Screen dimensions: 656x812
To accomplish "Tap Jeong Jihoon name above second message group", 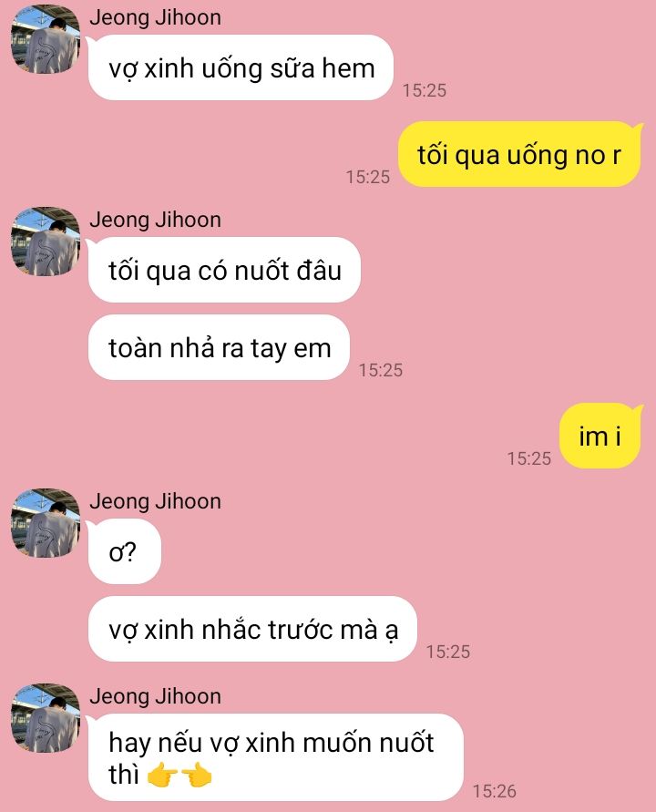I will (x=155, y=220).
